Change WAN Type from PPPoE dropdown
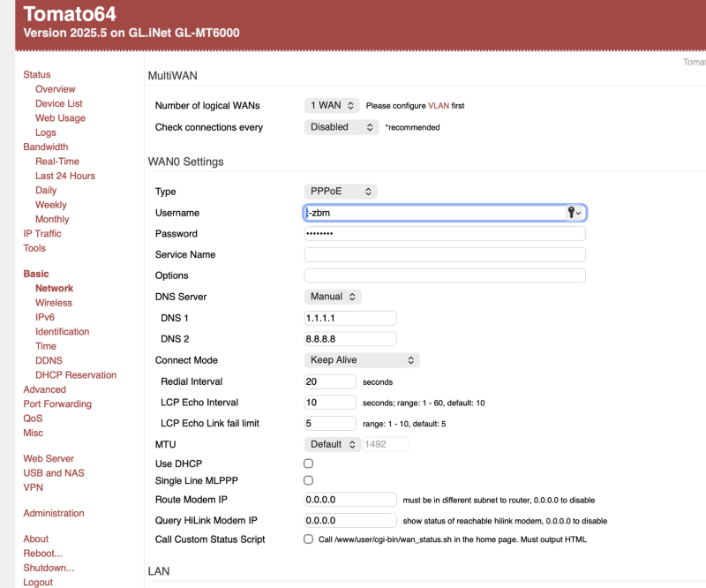This screenshot has height=588, width=706. click(341, 191)
